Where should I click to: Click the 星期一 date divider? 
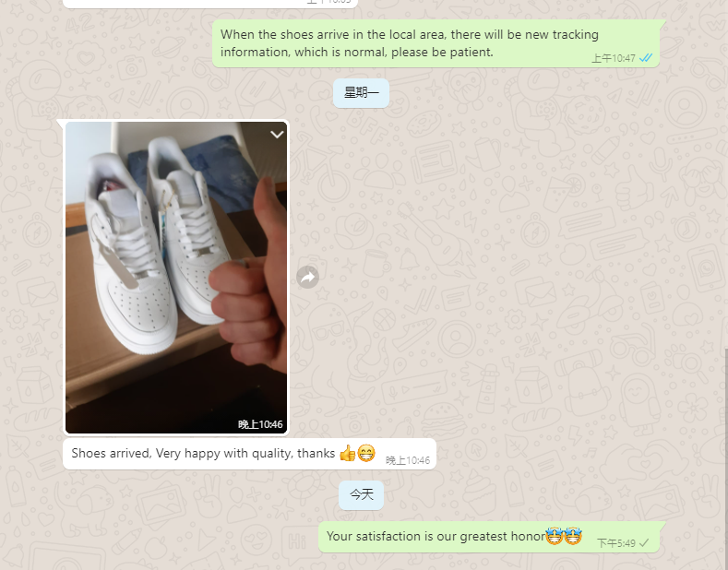click(361, 93)
